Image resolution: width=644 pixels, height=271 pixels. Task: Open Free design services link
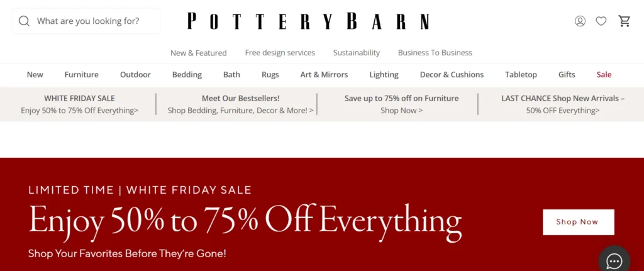280,53
